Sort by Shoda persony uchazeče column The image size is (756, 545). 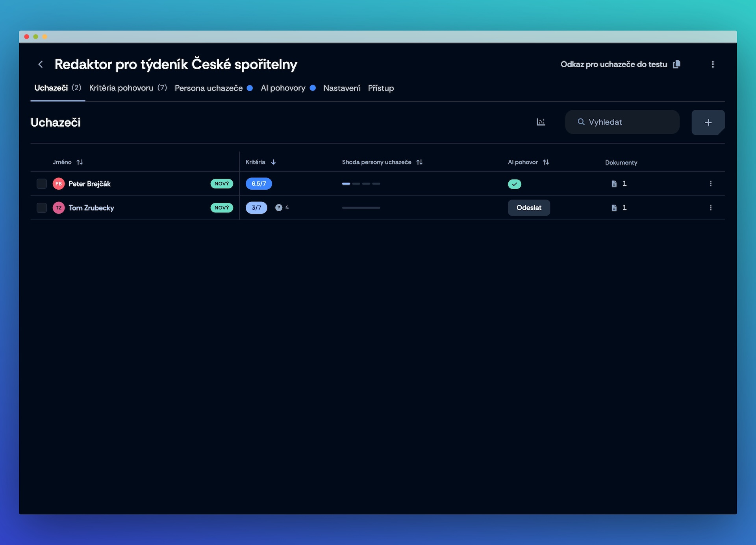click(419, 162)
